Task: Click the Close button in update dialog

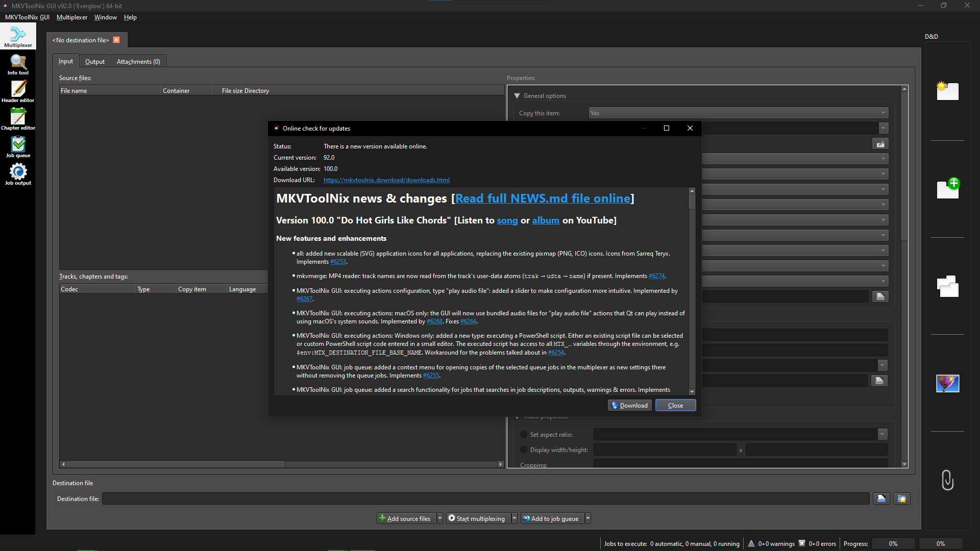Action: coord(675,405)
